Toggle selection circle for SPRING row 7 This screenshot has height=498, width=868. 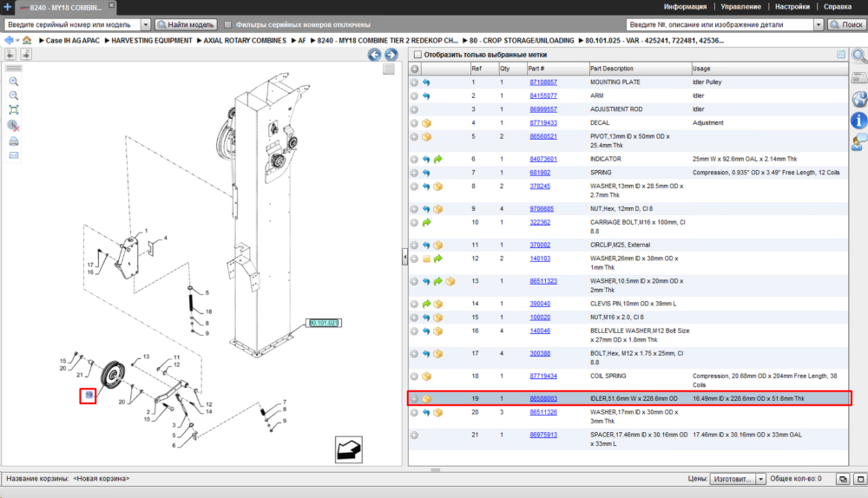pyautogui.click(x=414, y=173)
